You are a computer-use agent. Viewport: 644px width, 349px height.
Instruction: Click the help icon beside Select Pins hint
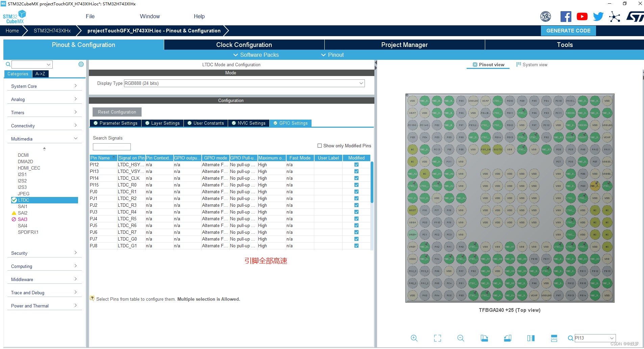92,299
